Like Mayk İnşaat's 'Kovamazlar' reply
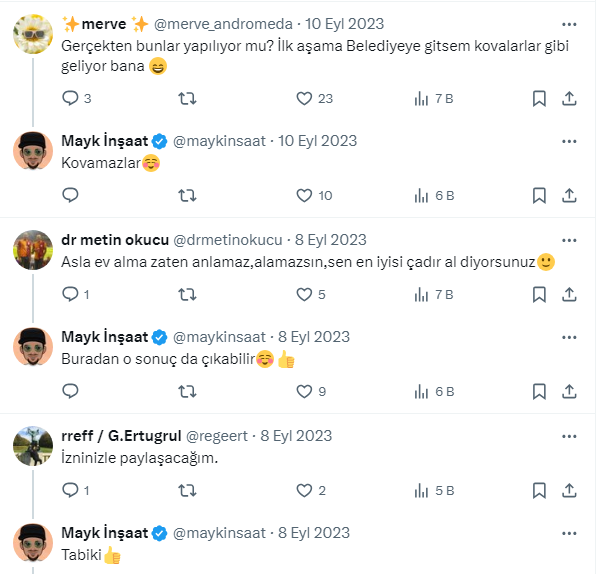 305,195
